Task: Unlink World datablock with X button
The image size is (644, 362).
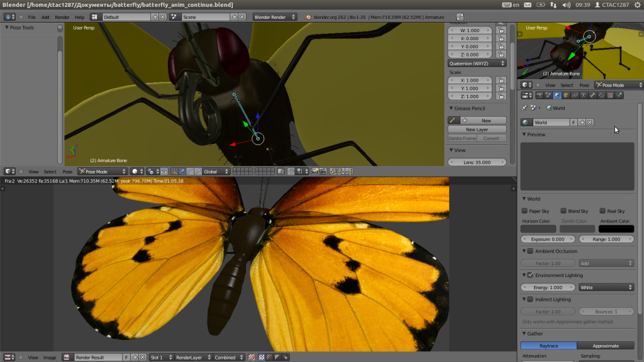Action: tap(590, 123)
